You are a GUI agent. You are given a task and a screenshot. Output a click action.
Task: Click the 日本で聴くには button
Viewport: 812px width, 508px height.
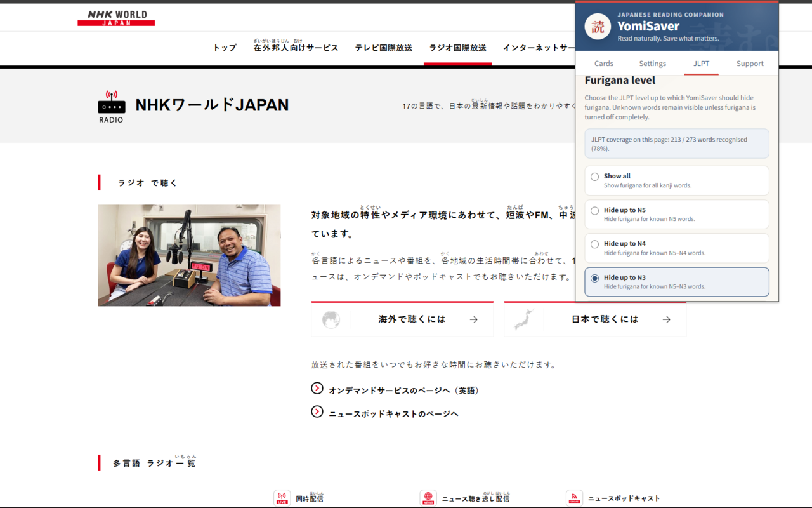click(595, 319)
